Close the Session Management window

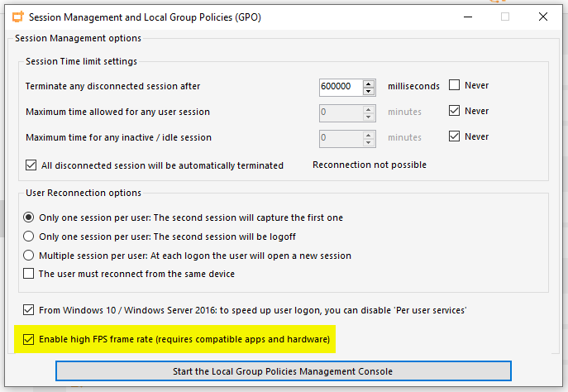pos(542,17)
